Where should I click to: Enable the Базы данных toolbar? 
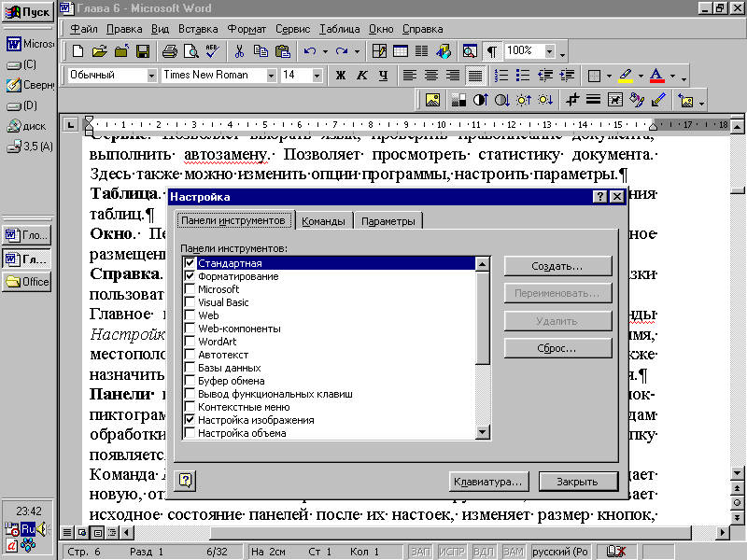(190, 368)
